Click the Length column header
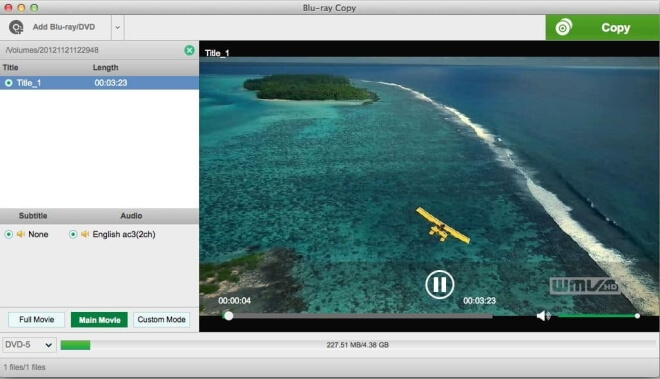660x379 pixels. 105,67
